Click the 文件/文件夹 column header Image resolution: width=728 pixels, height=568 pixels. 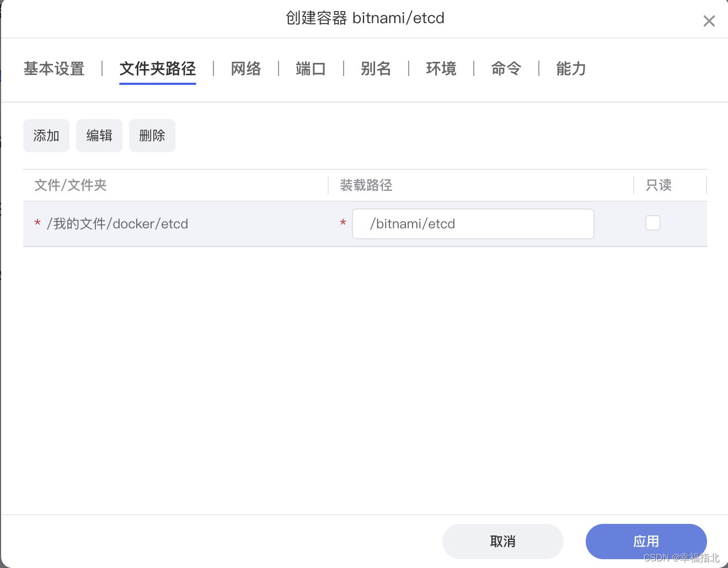71,185
